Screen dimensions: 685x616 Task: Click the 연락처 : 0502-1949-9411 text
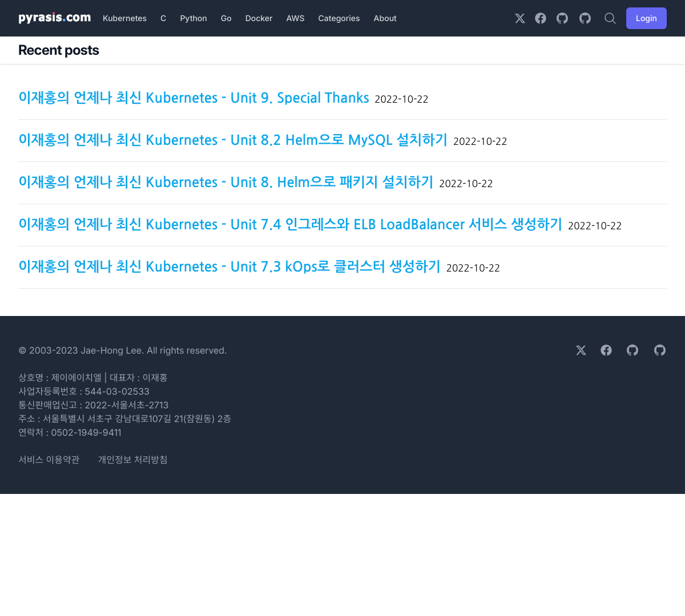pos(70,432)
